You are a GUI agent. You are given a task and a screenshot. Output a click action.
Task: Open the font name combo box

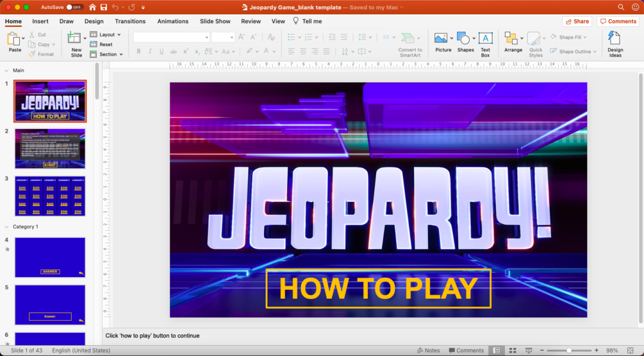coord(171,37)
